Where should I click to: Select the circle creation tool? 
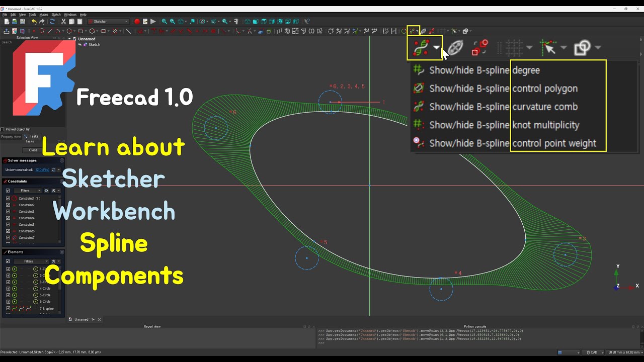point(69,31)
